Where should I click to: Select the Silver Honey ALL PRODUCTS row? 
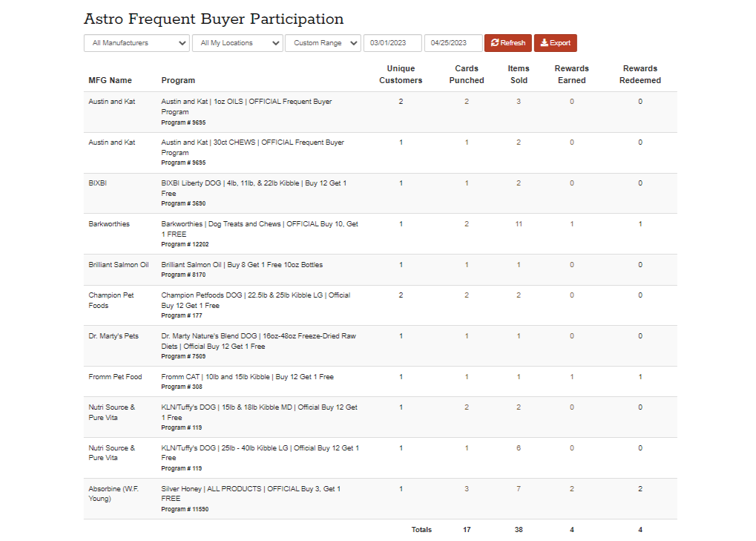click(x=251, y=494)
